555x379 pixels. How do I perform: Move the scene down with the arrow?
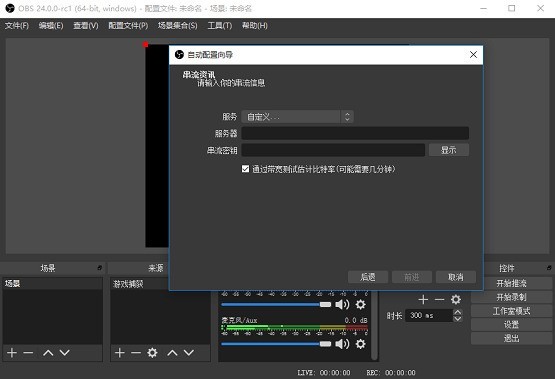point(64,352)
